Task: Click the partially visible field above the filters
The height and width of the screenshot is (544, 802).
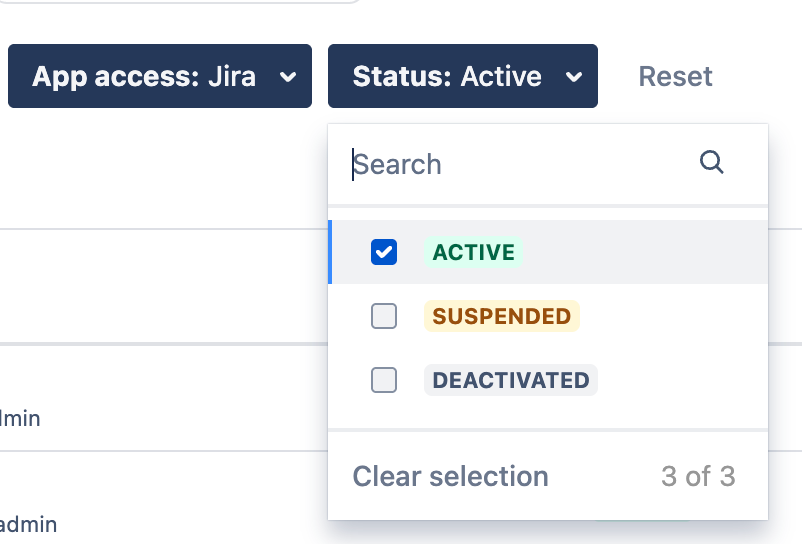Action: (180, 2)
